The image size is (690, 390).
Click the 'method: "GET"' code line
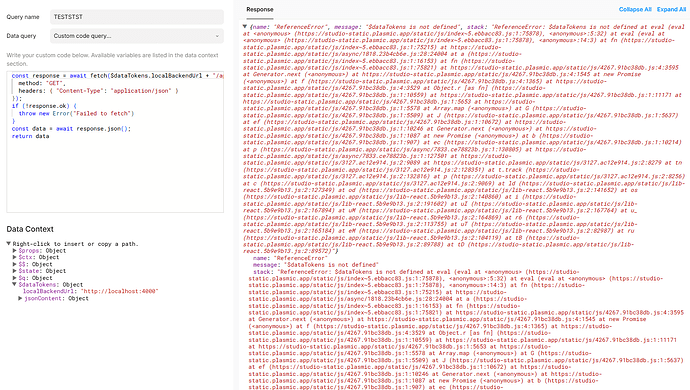(x=42, y=83)
